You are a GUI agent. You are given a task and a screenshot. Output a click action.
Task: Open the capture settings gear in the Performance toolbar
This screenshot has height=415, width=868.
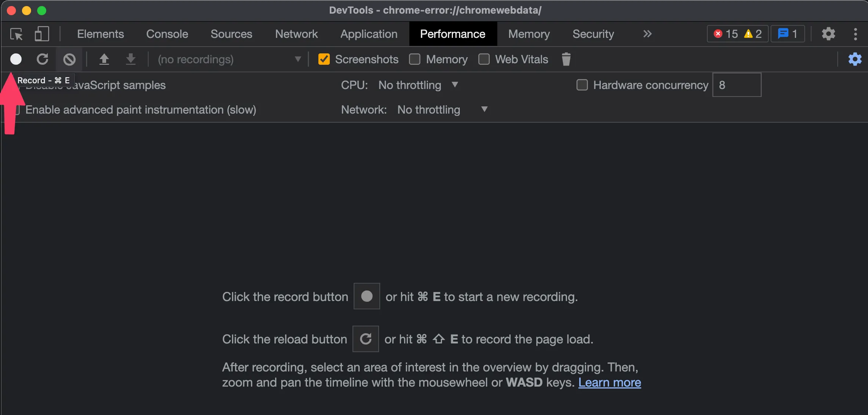click(855, 59)
